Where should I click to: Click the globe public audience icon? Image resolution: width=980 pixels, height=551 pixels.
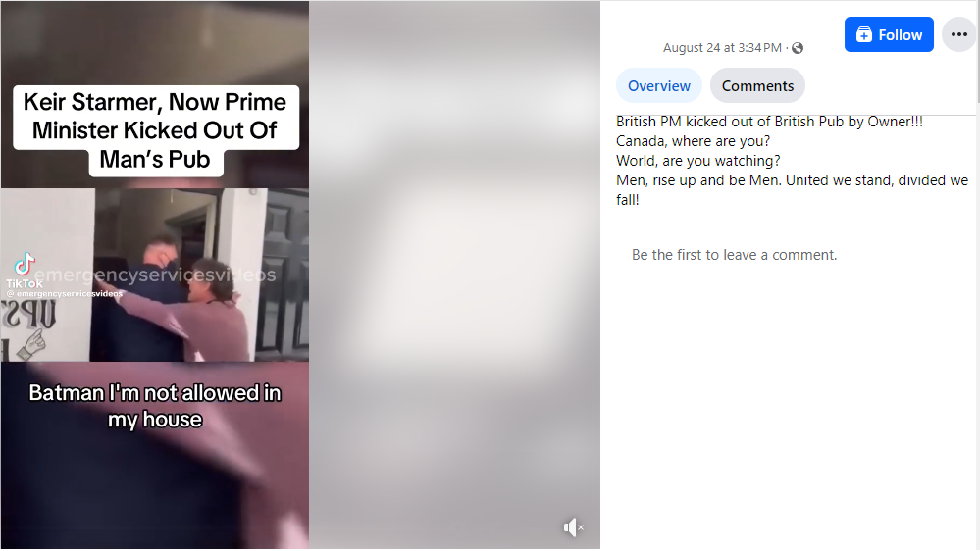pos(798,48)
